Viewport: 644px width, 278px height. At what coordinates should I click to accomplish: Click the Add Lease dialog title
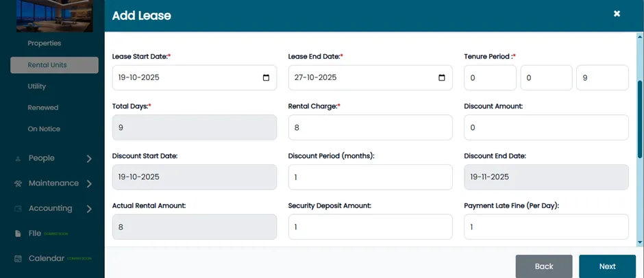click(142, 16)
